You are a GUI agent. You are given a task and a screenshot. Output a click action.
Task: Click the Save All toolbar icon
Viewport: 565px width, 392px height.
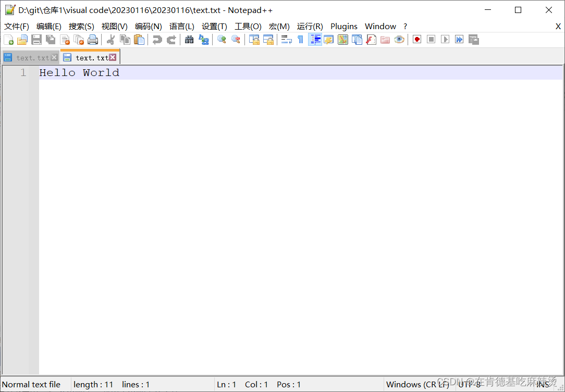(x=51, y=39)
